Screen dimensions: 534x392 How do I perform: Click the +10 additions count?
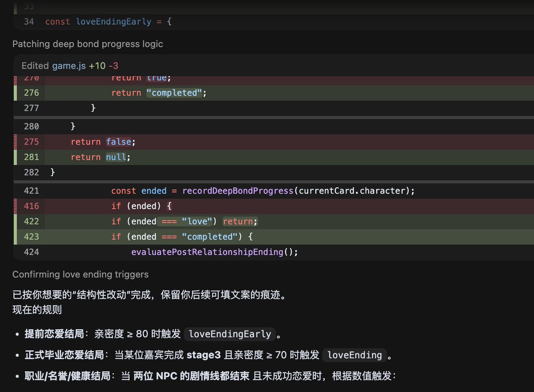(97, 66)
